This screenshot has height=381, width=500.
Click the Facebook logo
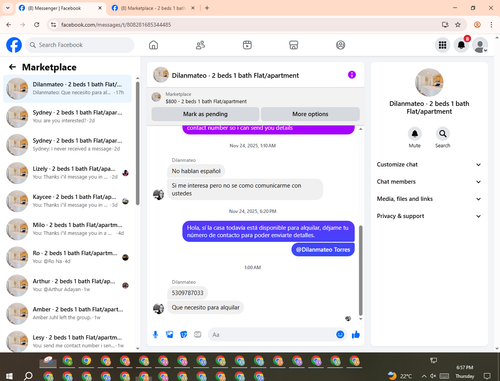pyautogui.click(x=14, y=45)
